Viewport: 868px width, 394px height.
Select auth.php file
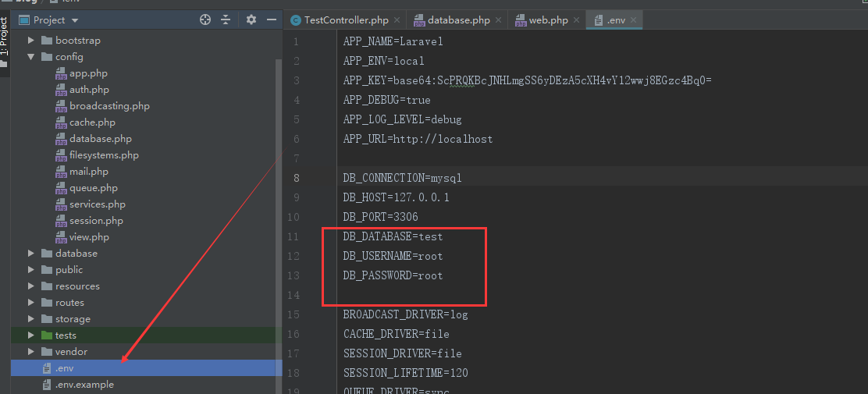click(x=89, y=90)
